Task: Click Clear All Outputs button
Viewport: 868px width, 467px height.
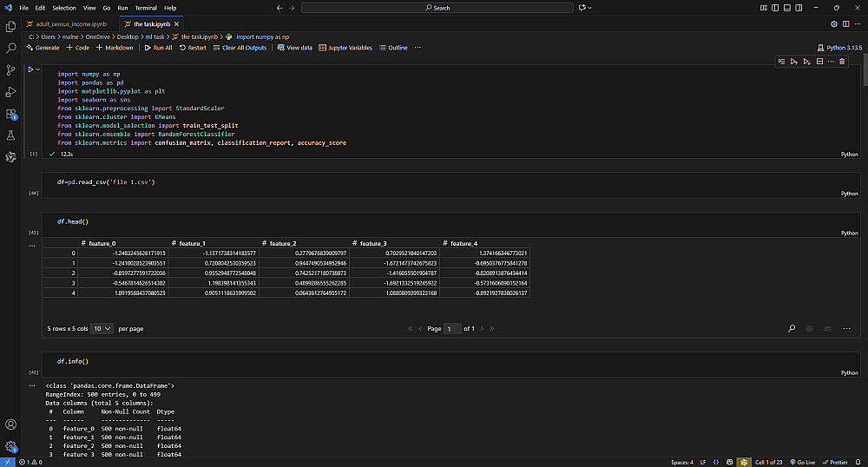Action: click(x=240, y=48)
